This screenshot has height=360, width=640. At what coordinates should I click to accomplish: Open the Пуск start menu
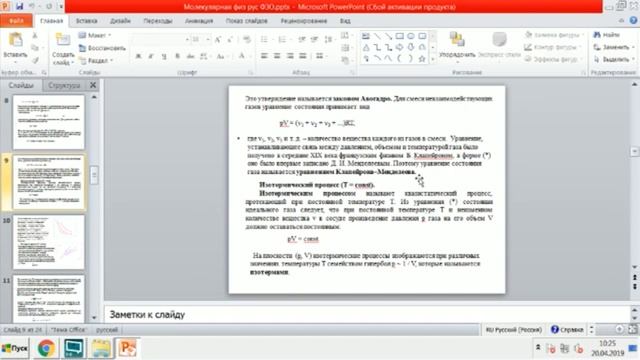[15, 349]
